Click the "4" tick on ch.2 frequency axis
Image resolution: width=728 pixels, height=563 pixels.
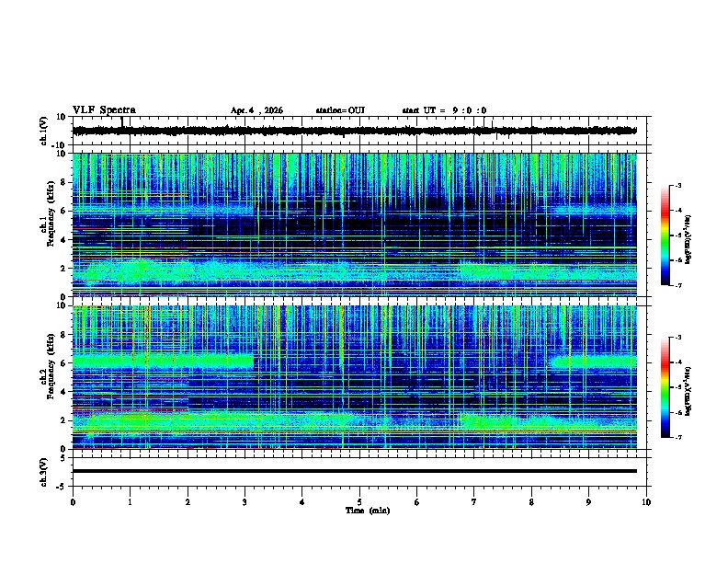pos(64,392)
